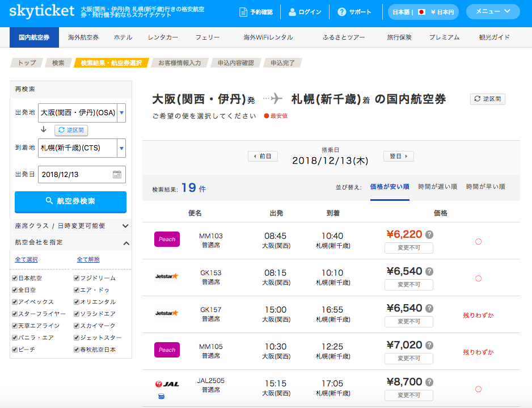Click the help icon beside ¥8,700 price

click(429, 382)
